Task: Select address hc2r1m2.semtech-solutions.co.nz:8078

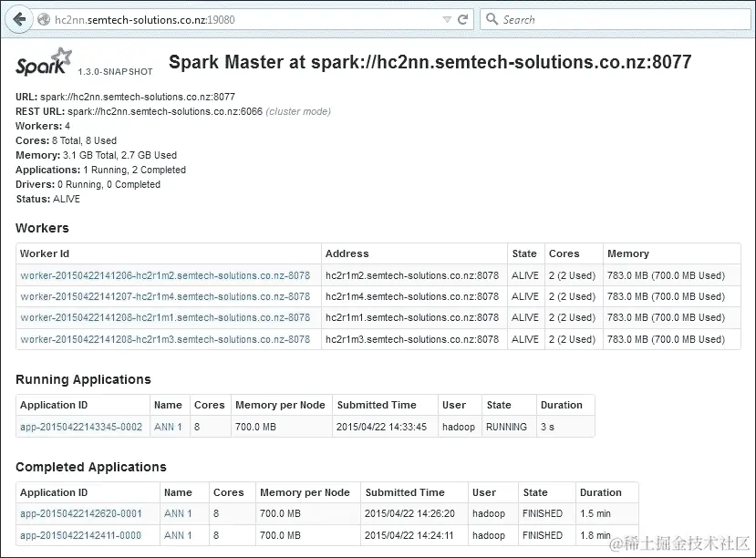Action: coord(412,275)
